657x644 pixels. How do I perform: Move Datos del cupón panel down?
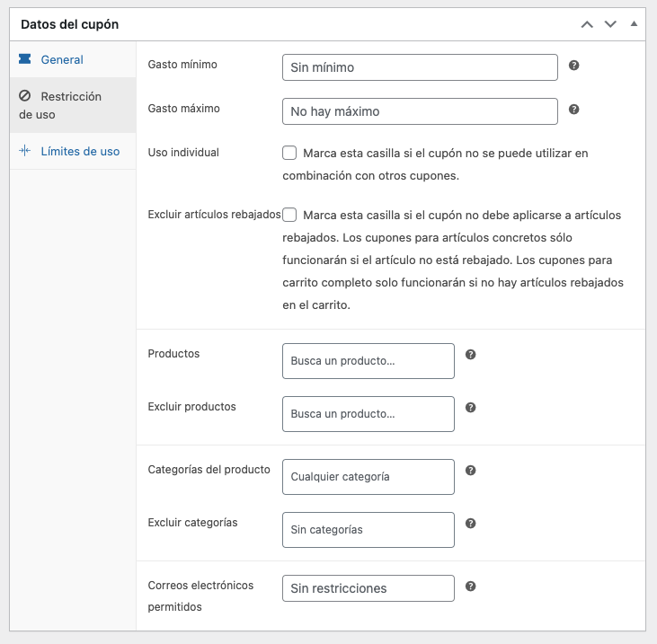tap(610, 24)
